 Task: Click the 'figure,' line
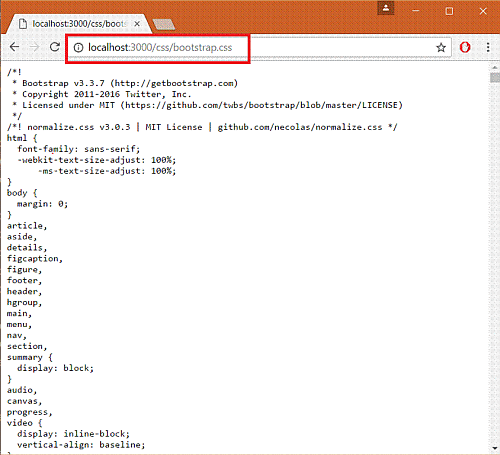[24, 270]
